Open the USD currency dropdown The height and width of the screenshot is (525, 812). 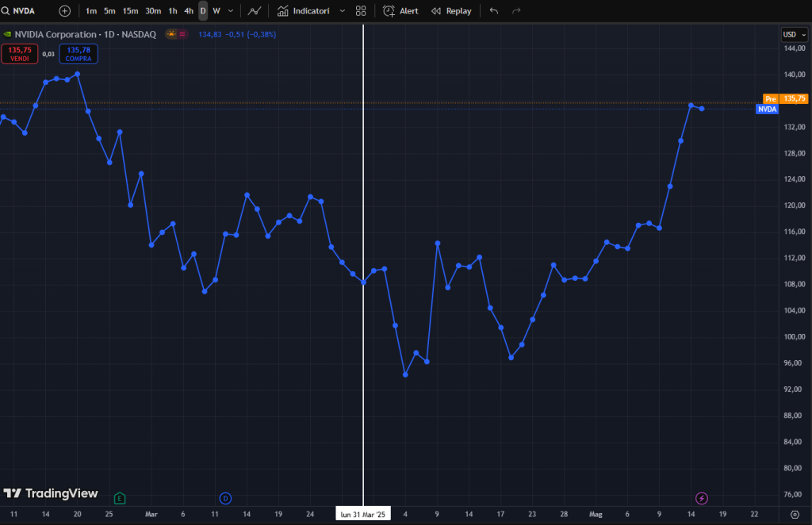[x=794, y=34]
